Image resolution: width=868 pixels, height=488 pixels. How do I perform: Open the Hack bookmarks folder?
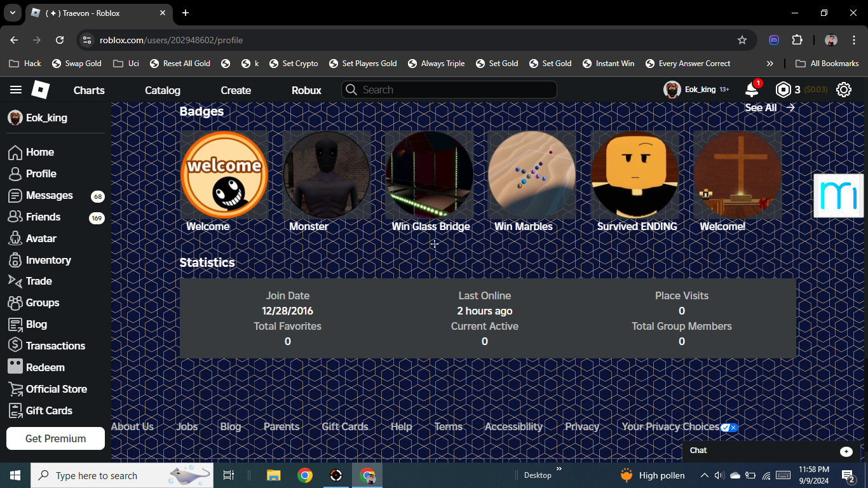tap(25, 64)
